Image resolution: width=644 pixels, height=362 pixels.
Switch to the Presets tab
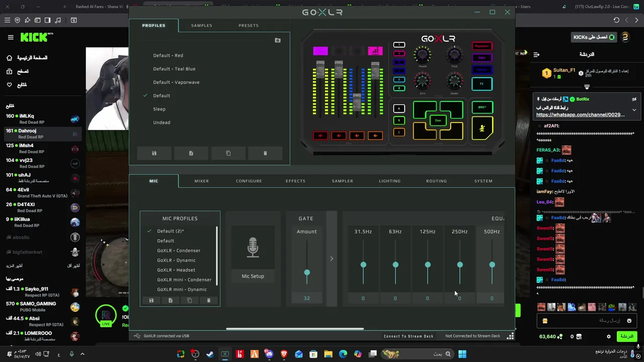click(x=249, y=25)
